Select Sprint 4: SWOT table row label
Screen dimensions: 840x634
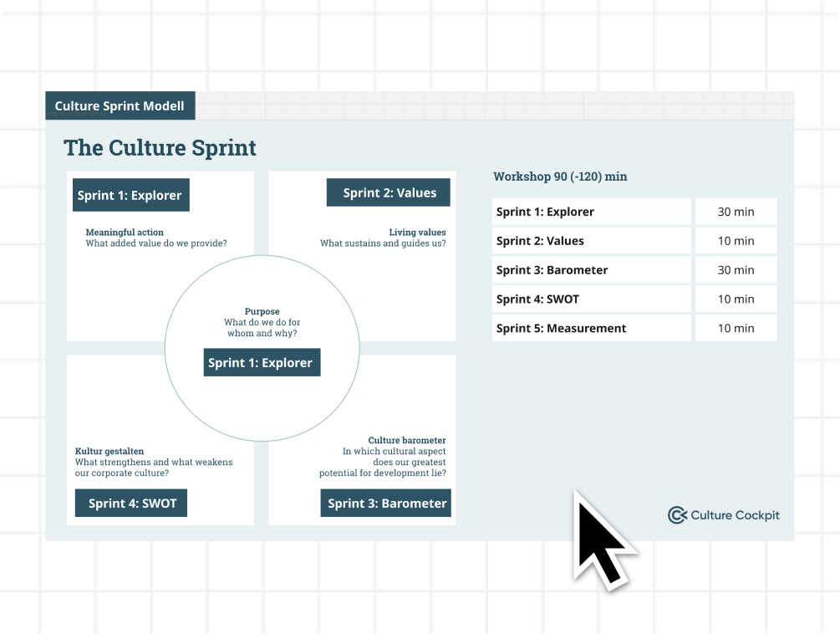point(537,299)
